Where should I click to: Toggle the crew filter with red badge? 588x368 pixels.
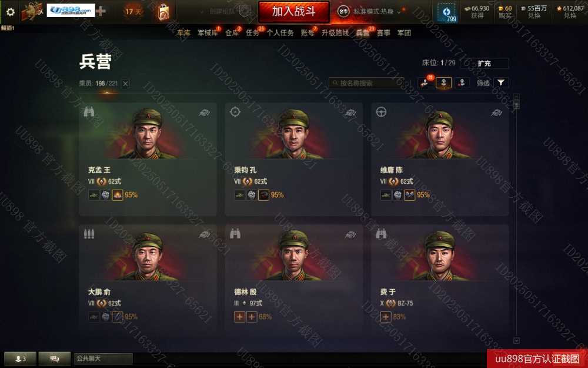point(425,82)
